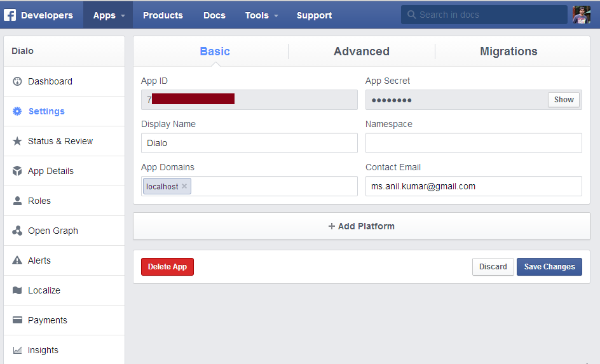Click the 'Contact Email' label

(x=393, y=167)
